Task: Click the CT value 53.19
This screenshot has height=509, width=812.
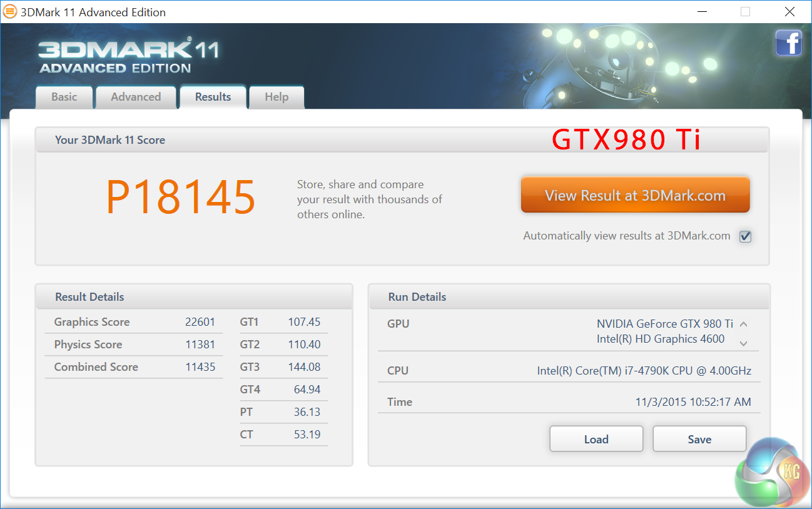Action: 307,435
